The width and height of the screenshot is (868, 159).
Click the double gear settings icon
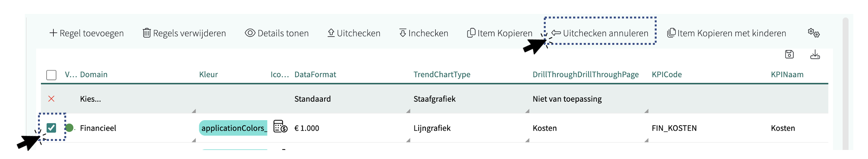point(813,33)
